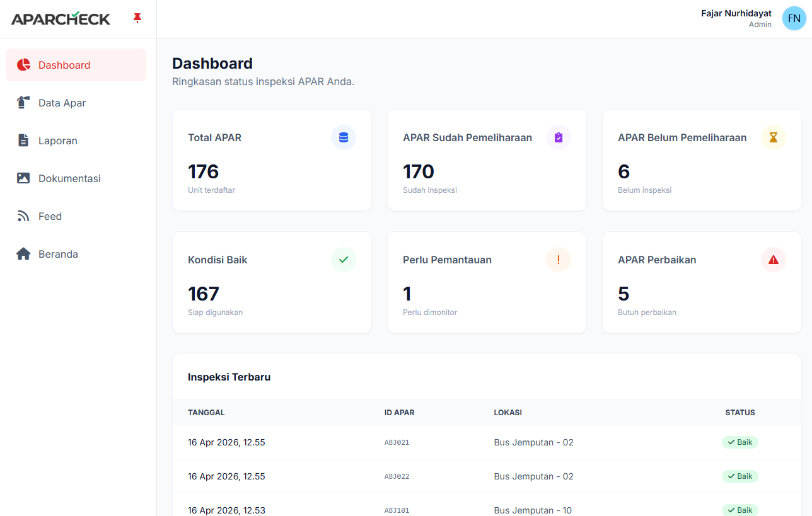
Task: Click the Laporan document icon
Action: tap(23, 140)
